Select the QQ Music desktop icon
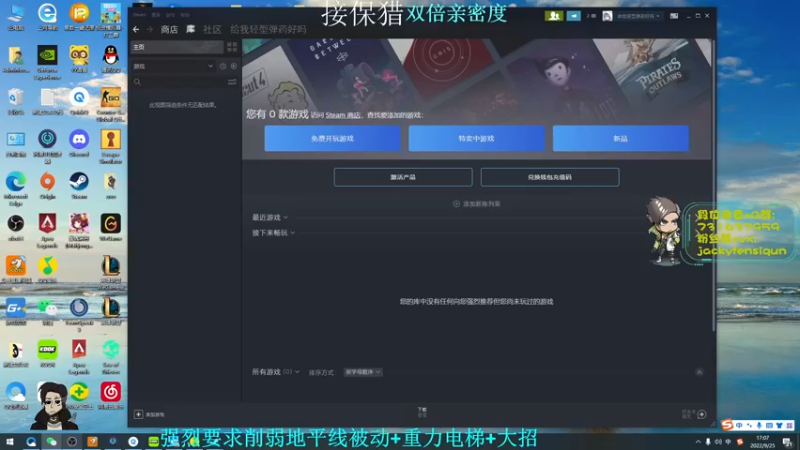This screenshot has width=800, height=450. 47,270
